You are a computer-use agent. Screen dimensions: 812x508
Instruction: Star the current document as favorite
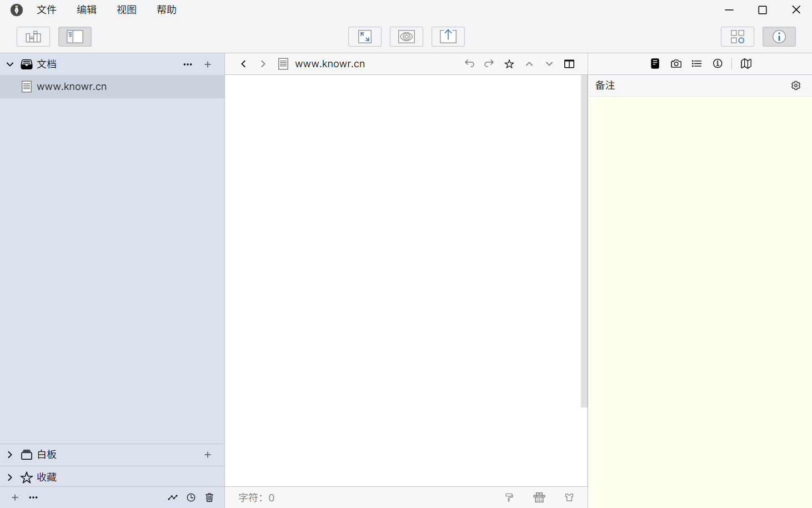point(509,64)
